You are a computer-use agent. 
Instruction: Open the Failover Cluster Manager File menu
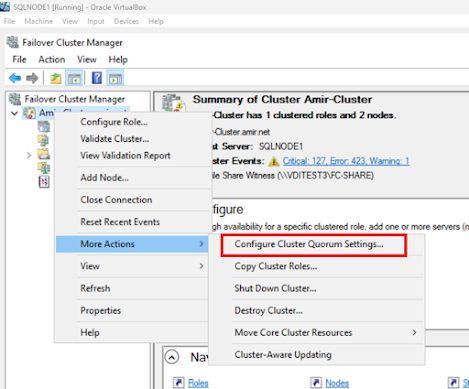click(x=19, y=60)
